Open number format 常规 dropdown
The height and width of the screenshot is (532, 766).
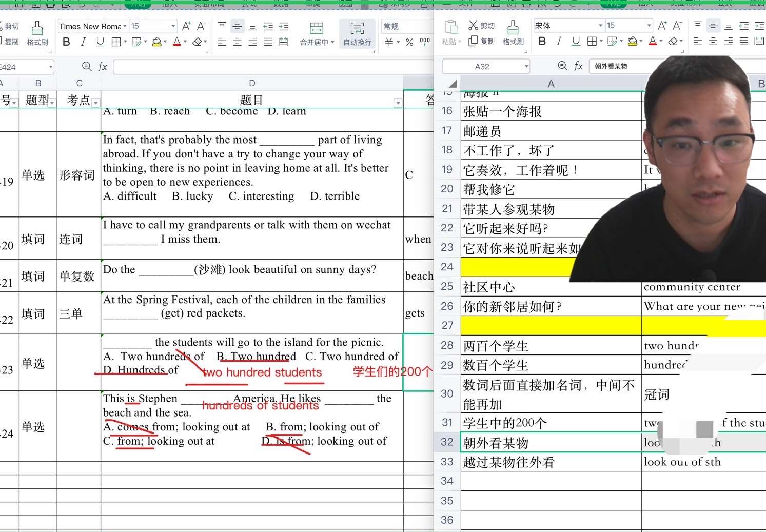(x=407, y=26)
